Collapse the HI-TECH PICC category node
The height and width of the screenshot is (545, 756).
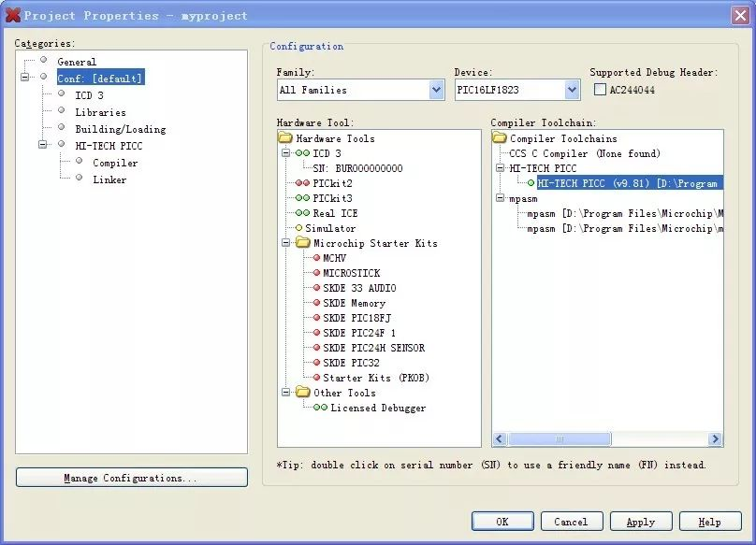42,144
